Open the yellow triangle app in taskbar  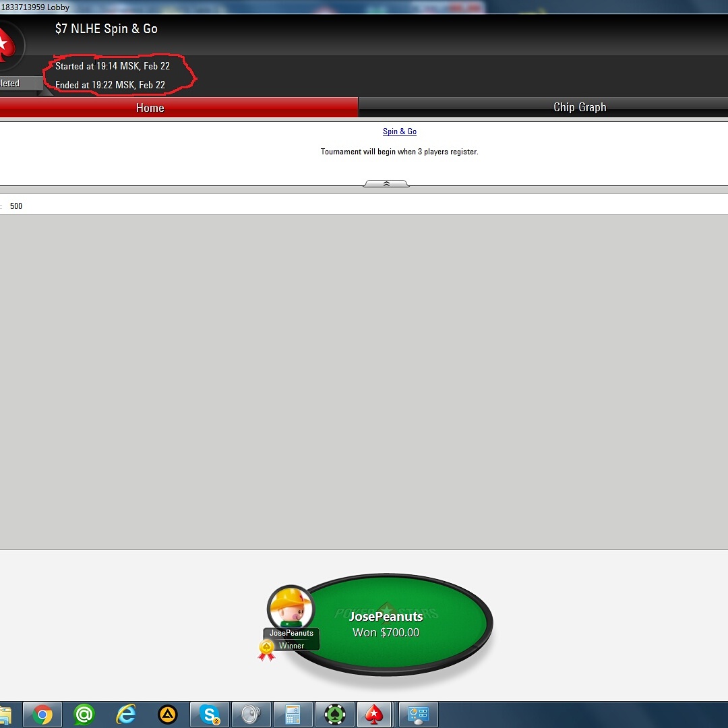pyautogui.click(x=168, y=714)
